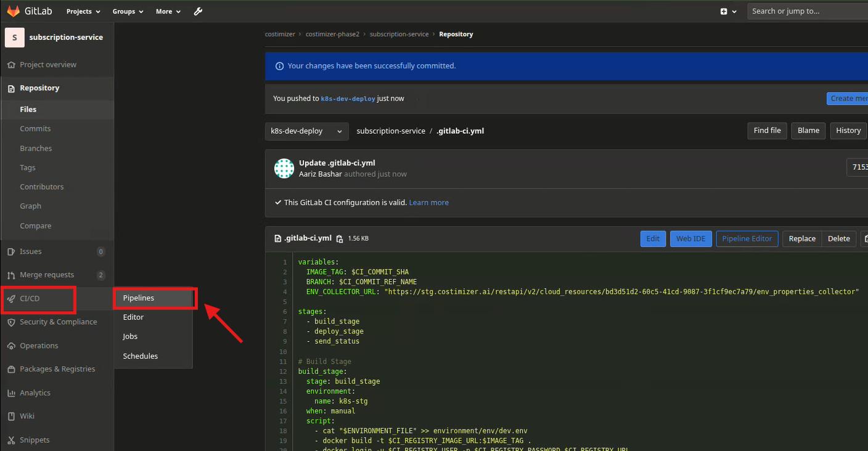The height and width of the screenshot is (451, 868).
Task: Follow the Learn more link
Action: (428, 203)
